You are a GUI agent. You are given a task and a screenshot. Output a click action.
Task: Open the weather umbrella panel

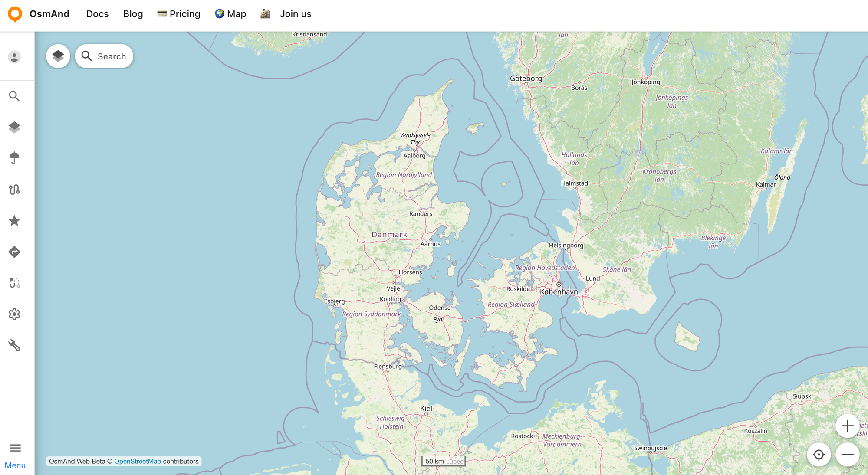[x=14, y=158]
